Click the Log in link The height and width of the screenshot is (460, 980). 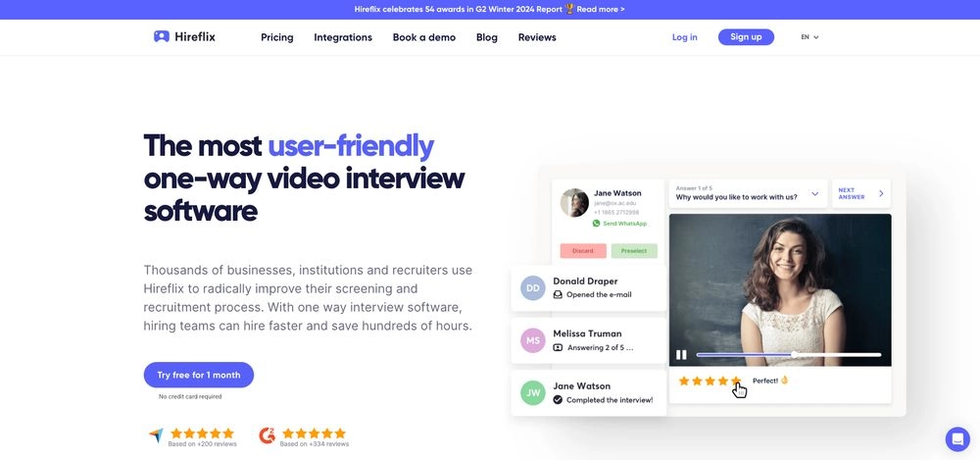click(684, 37)
